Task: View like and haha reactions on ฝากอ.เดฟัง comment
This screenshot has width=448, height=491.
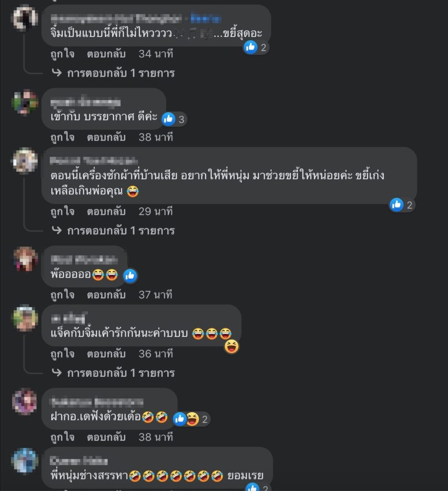Action: point(192,419)
